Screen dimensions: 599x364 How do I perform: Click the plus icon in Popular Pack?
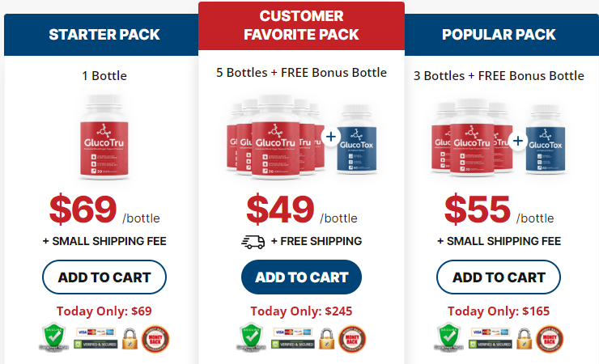(x=518, y=142)
